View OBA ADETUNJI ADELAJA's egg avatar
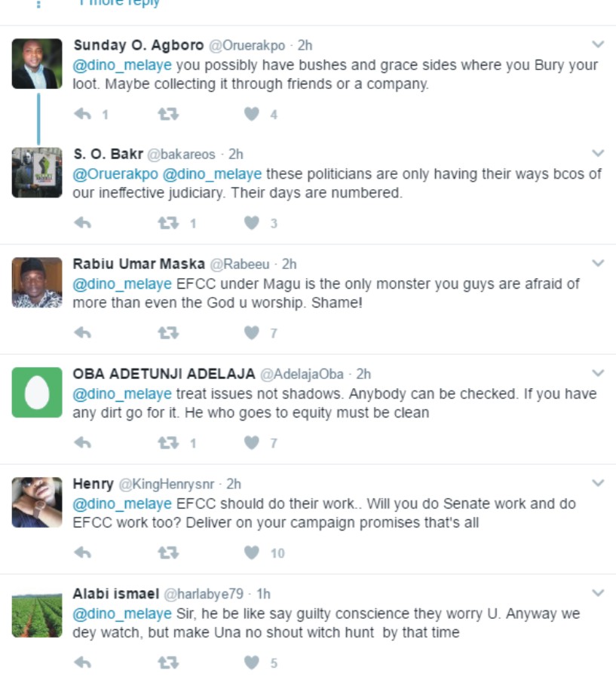The width and height of the screenshot is (616, 676). (37, 393)
